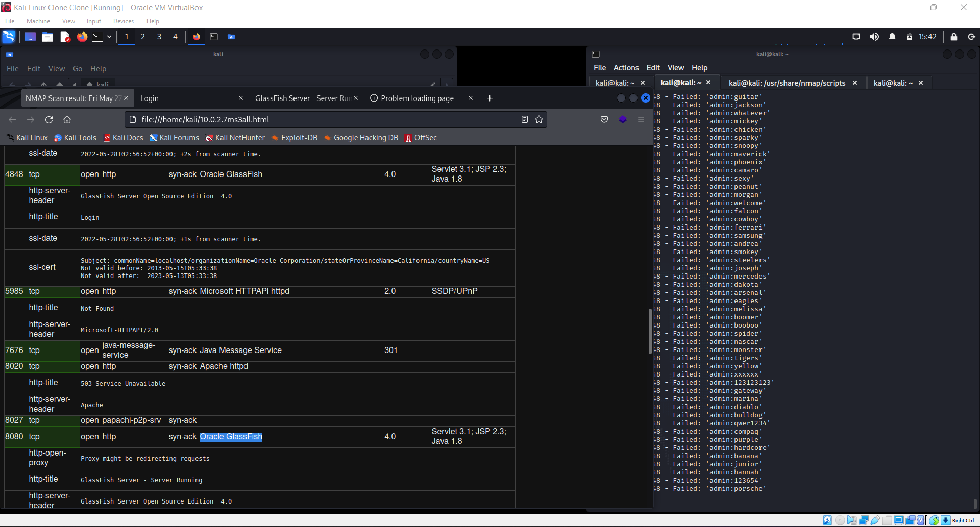The width and height of the screenshot is (980, 527).
Task: Click the hard disk activity icon in status bar
Action: 827,520
